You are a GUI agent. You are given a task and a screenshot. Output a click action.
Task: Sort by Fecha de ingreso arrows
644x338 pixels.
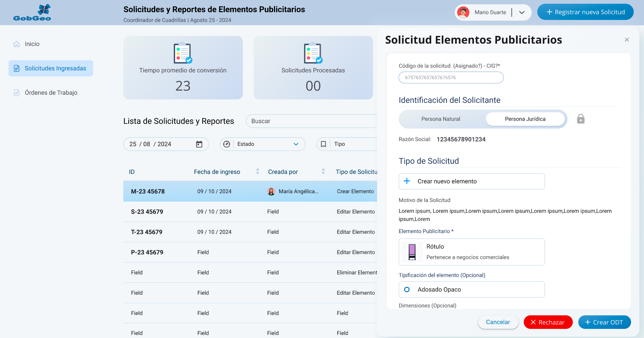257,172
